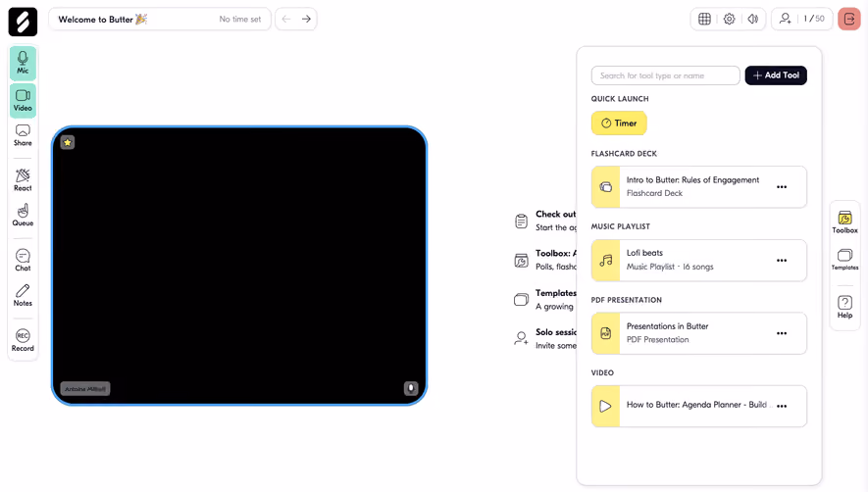Click the mic indicator on video tile

tap(410, 388)
